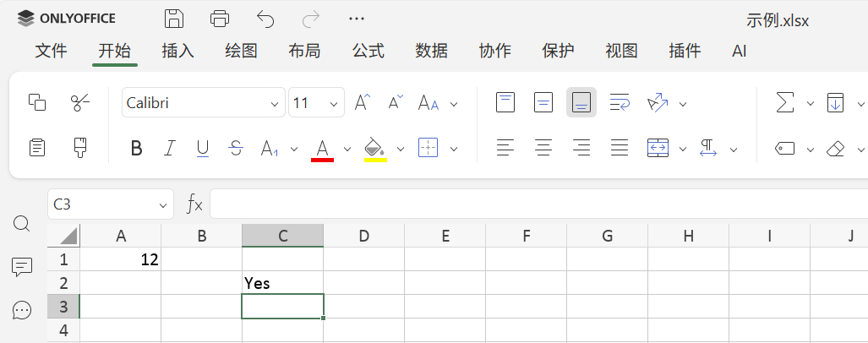Expand the cell name box C3 dropdown
868x343 pixels.
click(x=163, y=204)
